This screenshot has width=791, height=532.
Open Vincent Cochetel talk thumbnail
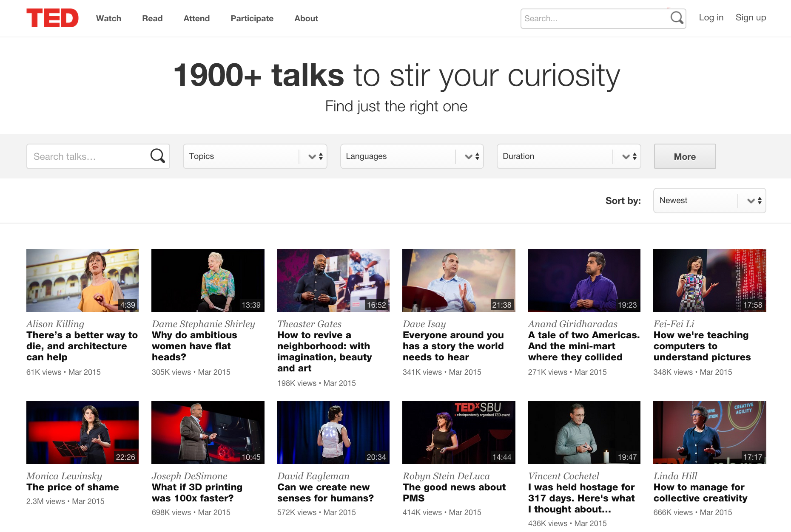pyautogui.click(x=584, y=433)
